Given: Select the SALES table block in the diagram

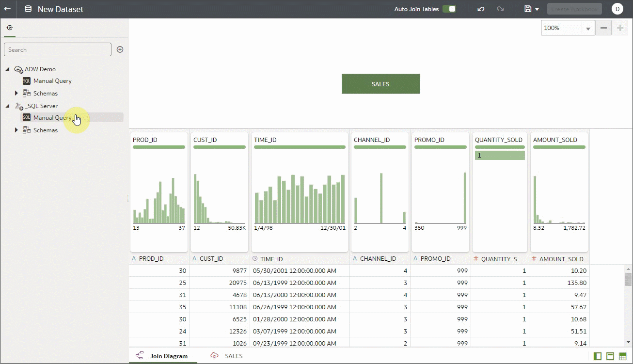Looking at the screenshot, I should 380,83.
